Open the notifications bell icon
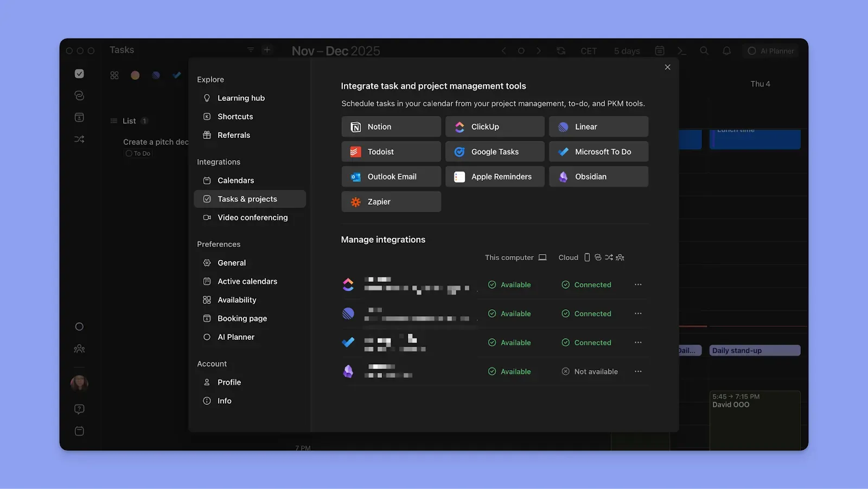Screen dimensions: 868x489 click(726, 50)
